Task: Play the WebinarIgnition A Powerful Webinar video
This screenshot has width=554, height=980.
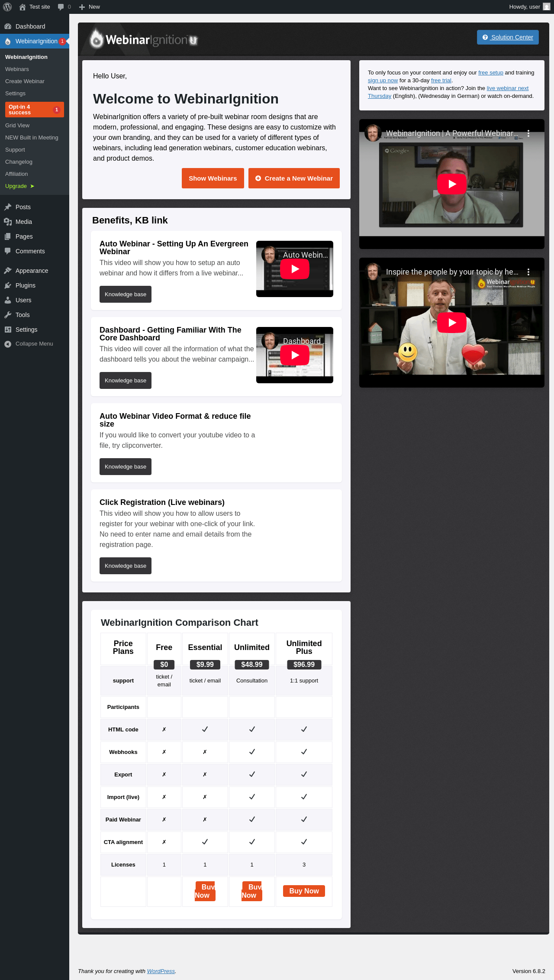Action: (x=452, y=184)
